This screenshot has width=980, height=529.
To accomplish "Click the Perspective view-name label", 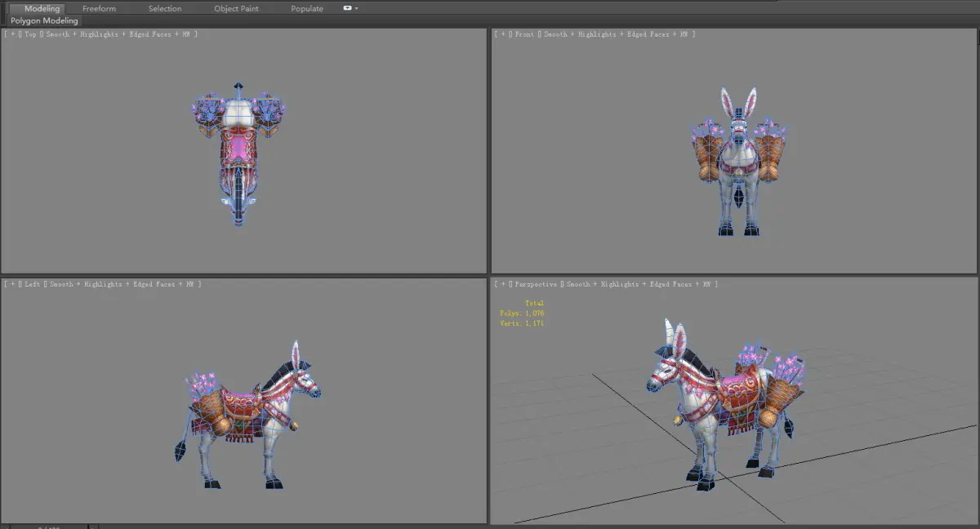I will [537, 284].
